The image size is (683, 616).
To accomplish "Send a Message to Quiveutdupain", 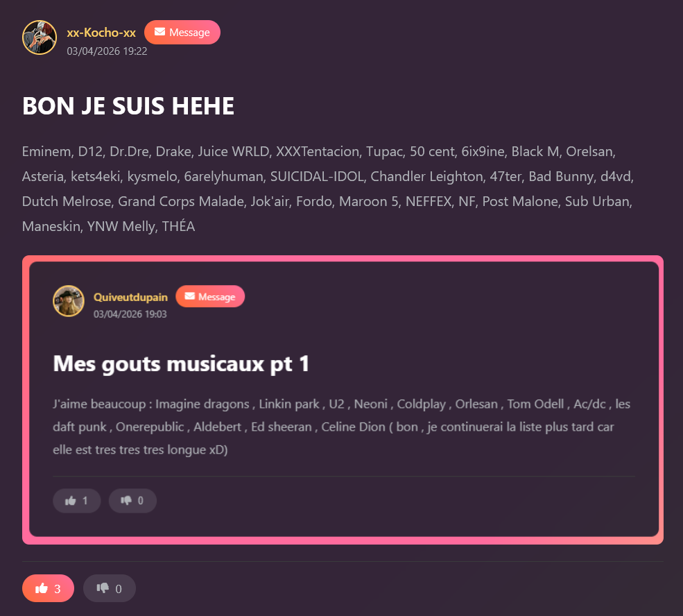I will (x=210, y=296).
